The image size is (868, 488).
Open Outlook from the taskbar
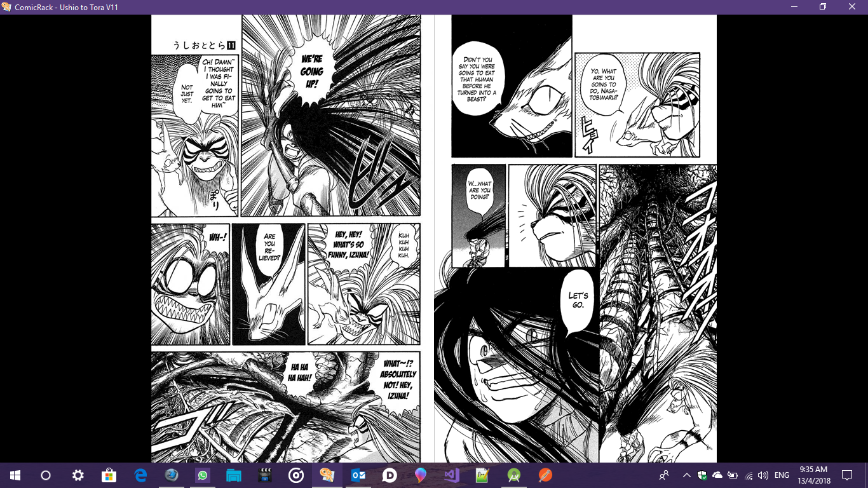pos(358,475)
